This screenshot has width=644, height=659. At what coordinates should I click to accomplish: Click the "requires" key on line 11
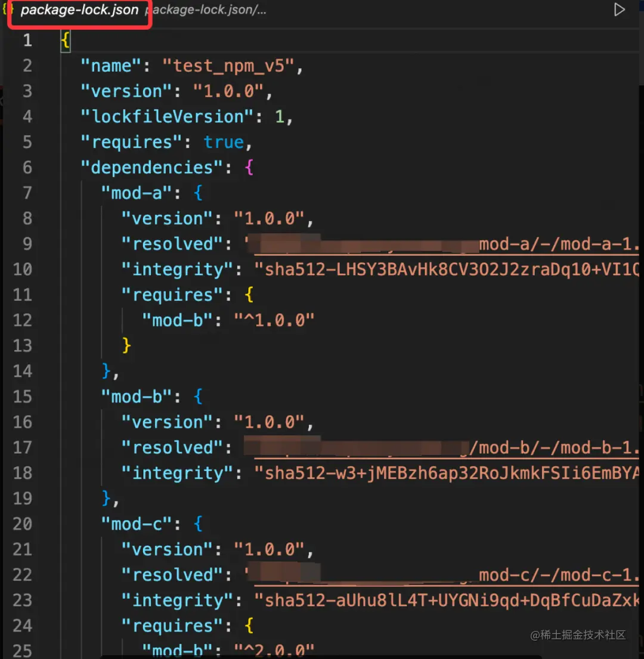coord(172,295)
